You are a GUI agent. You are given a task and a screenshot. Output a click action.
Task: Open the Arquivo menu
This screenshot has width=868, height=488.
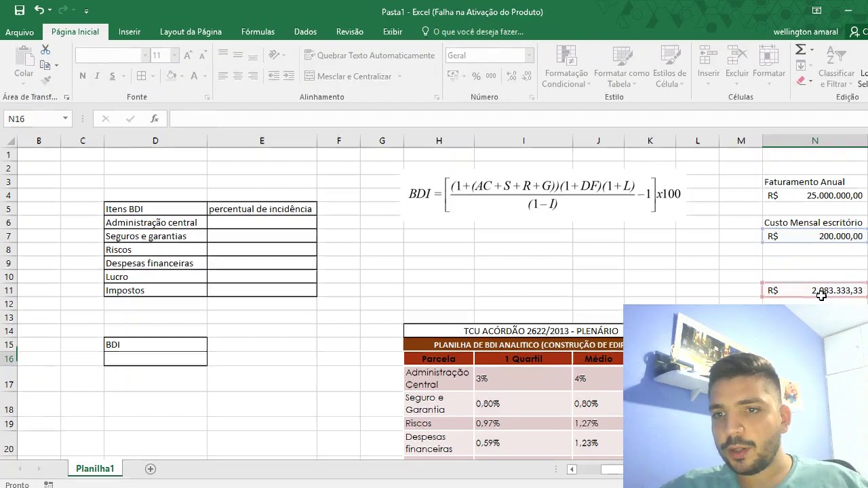pos(20,32)
